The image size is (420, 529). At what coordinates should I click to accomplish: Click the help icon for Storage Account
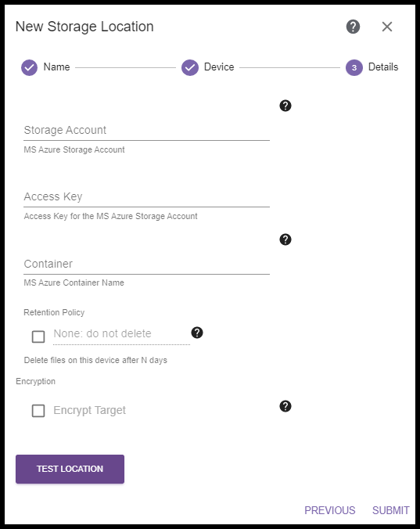(x=285, y=106)
